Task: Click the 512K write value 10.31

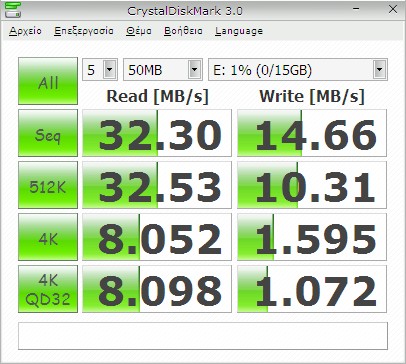Action: [312, 185]
